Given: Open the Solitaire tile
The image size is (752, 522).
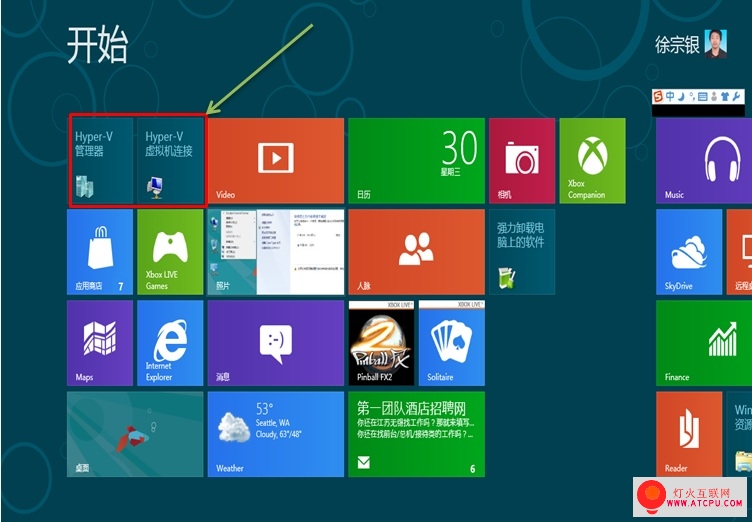Looking at the screenshot, I should point(452,343).
